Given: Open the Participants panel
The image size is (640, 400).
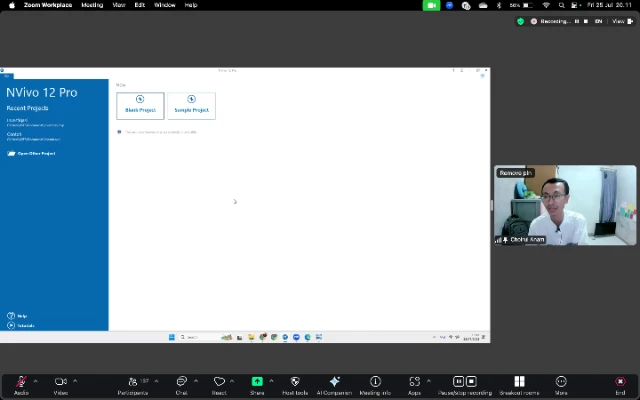Looking at the screenshot, I should (133, 385).
